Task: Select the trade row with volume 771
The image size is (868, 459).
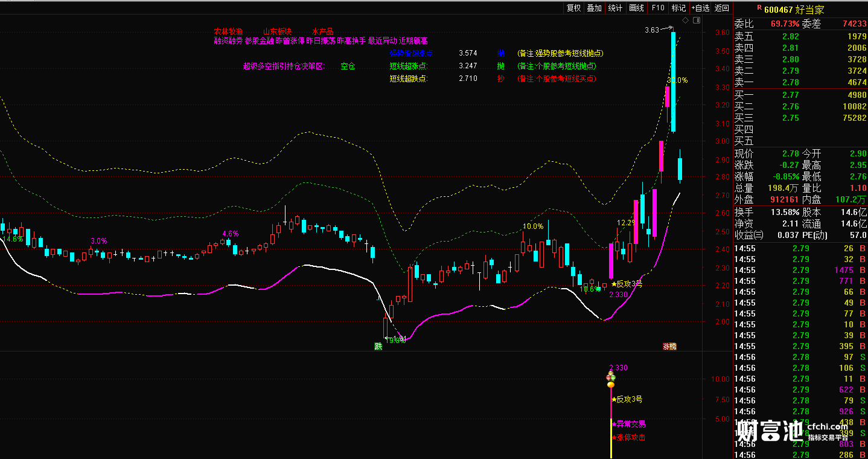Action: point(800,281)
